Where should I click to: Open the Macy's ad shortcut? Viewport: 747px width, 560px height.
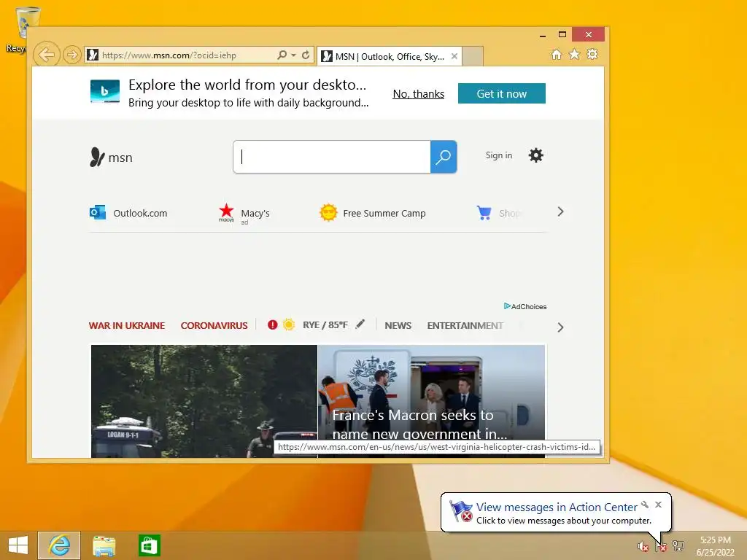(244, 214)
